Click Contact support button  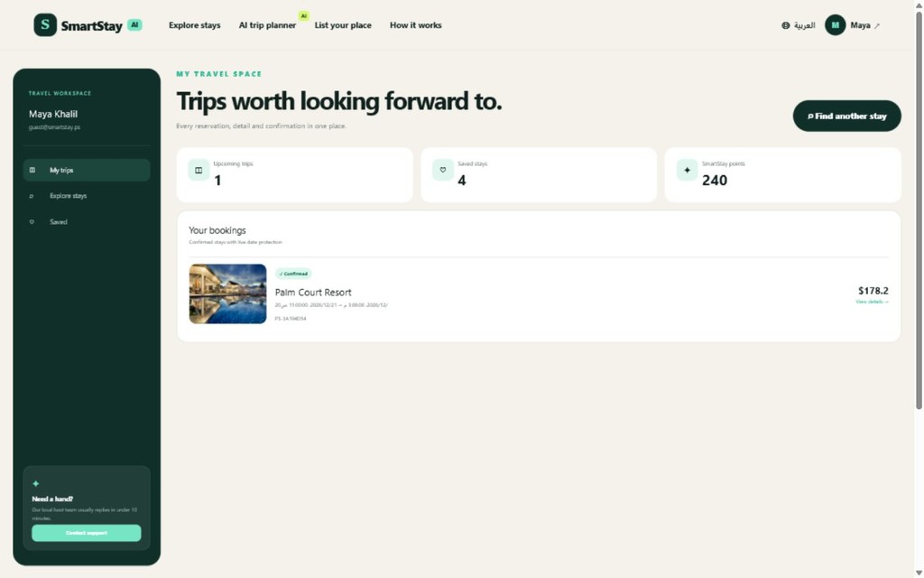[87, 533]
